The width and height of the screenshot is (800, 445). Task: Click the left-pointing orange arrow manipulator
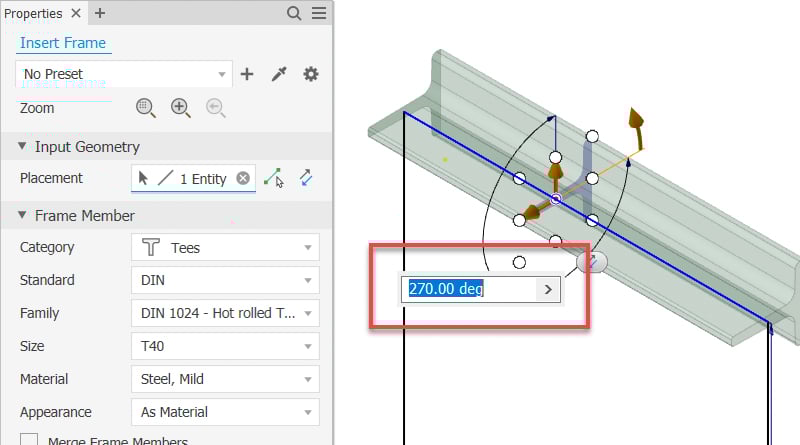pyautogui.click(x=534, y=211)
